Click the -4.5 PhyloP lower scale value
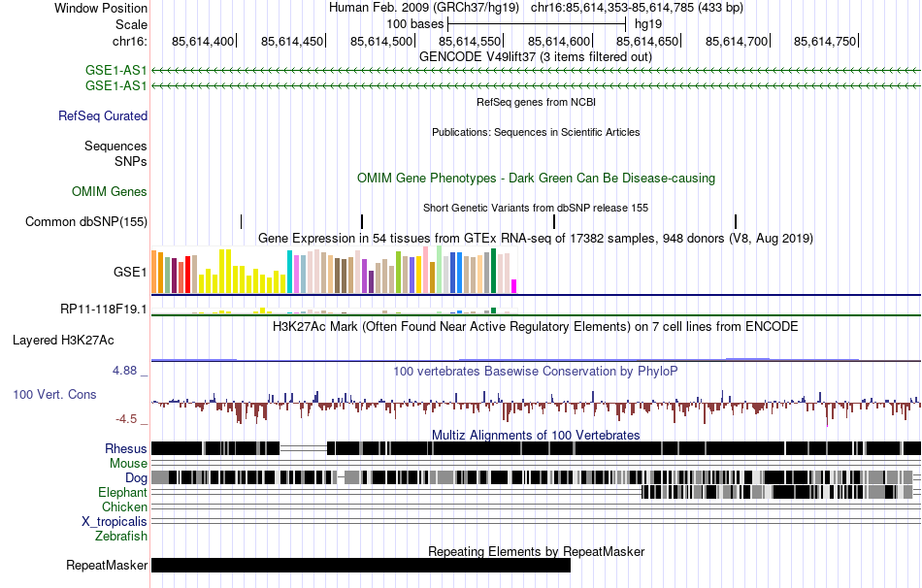Screen dimensions: 922x588 point(126,419)
